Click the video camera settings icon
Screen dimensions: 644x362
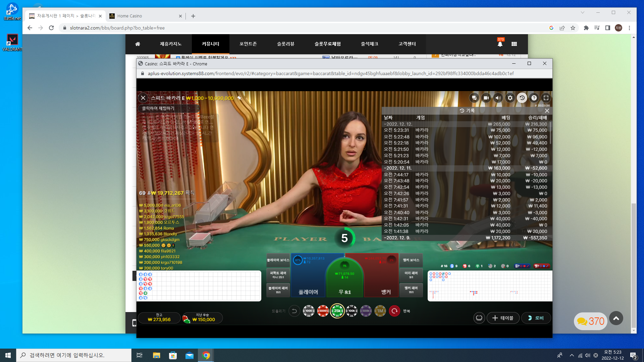486,98
